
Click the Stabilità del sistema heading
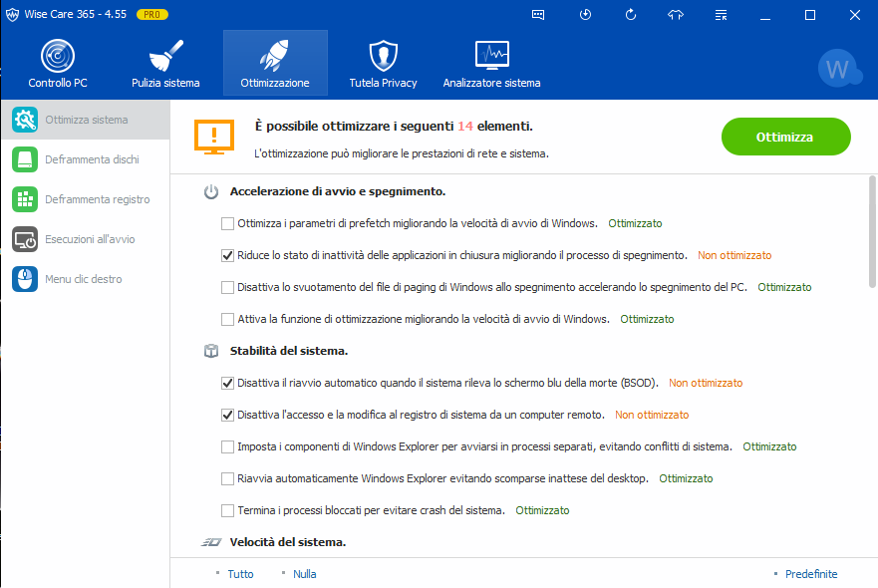[x=289, y=351]
